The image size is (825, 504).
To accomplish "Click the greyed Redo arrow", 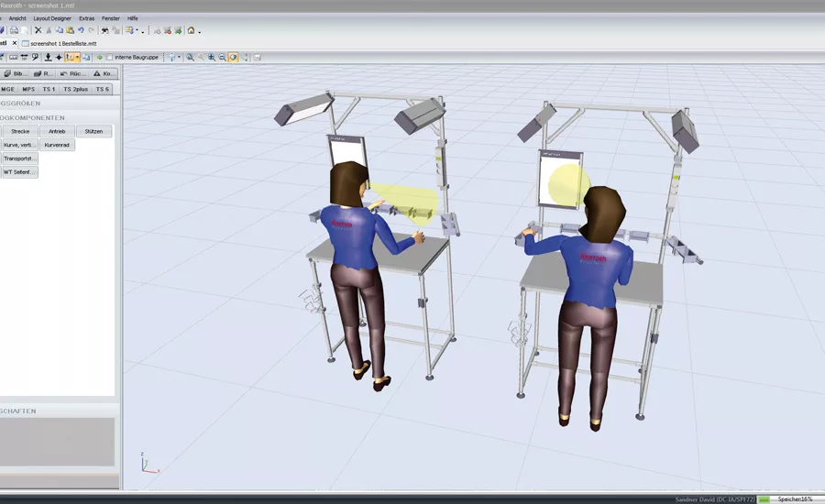I will 92,30.
